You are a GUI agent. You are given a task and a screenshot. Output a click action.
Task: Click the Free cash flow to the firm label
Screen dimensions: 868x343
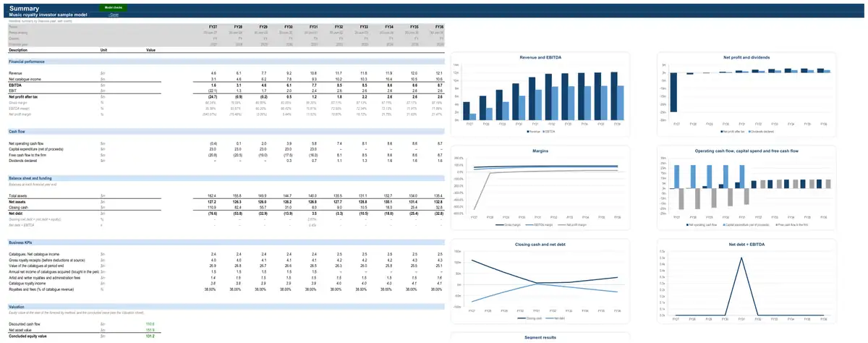(x=28, y=155)
